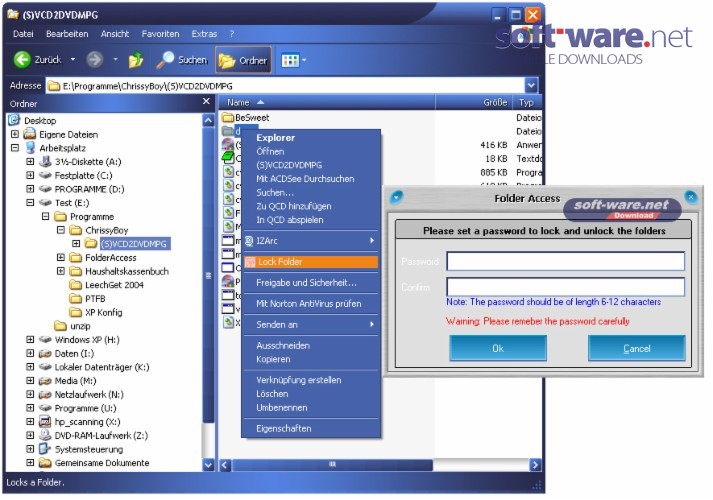Open Zurück history dropdown arrow
The width and height of the screenshot is (713, 500).
tap(73, 60)
